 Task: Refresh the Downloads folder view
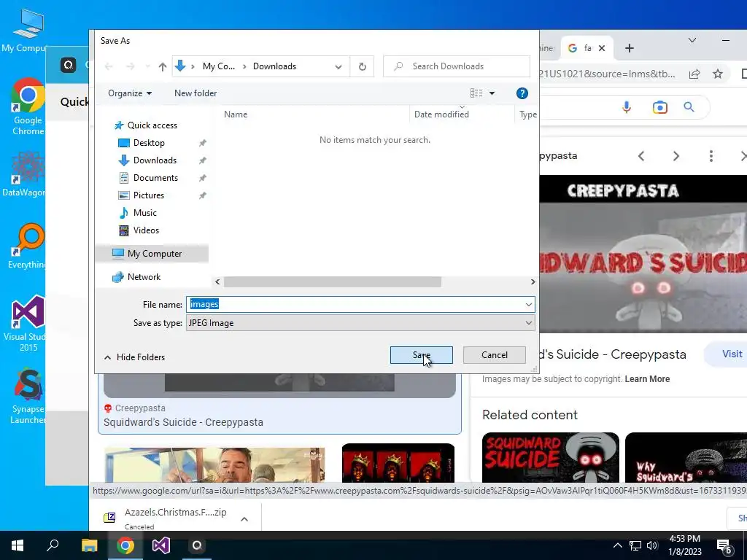tap(362, 66)
